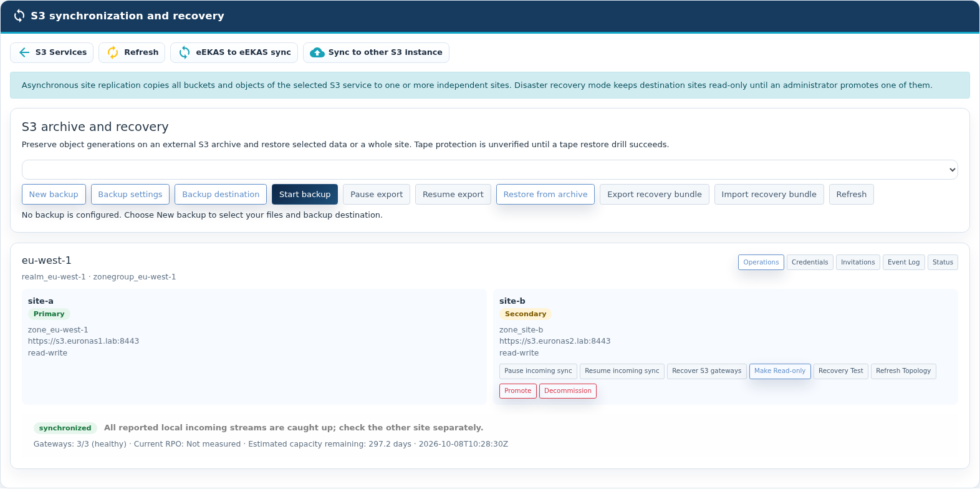Click the eEKAS to eEKAS sync icon
The height and width of the screenshot is (489, 980).
point(185,52)
